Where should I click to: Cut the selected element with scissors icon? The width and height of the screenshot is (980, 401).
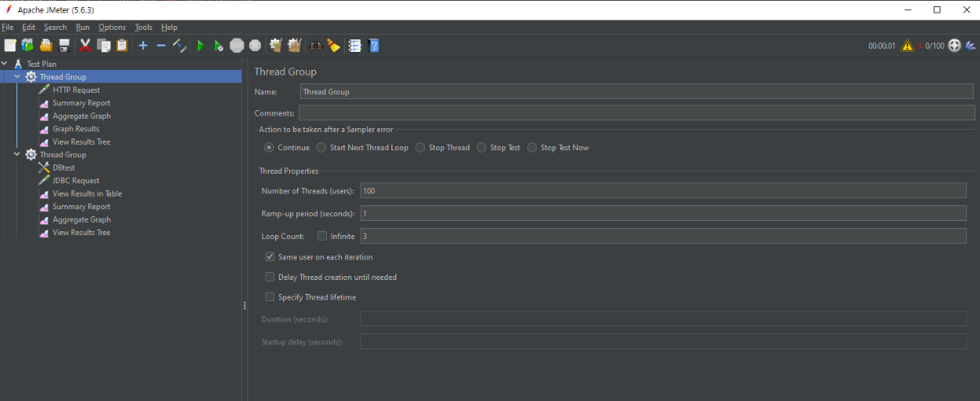(x=86, y=46)
